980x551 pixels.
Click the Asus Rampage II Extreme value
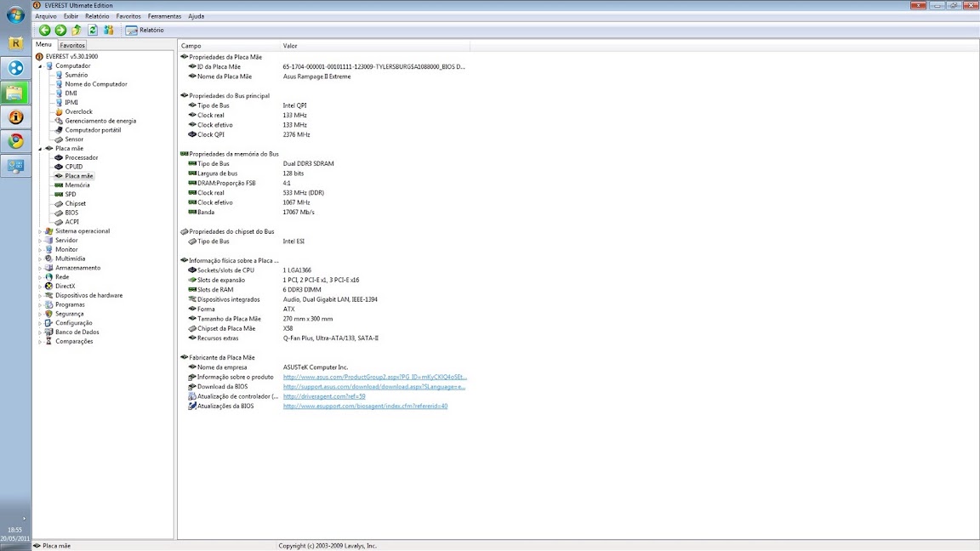tap(316, 77)
